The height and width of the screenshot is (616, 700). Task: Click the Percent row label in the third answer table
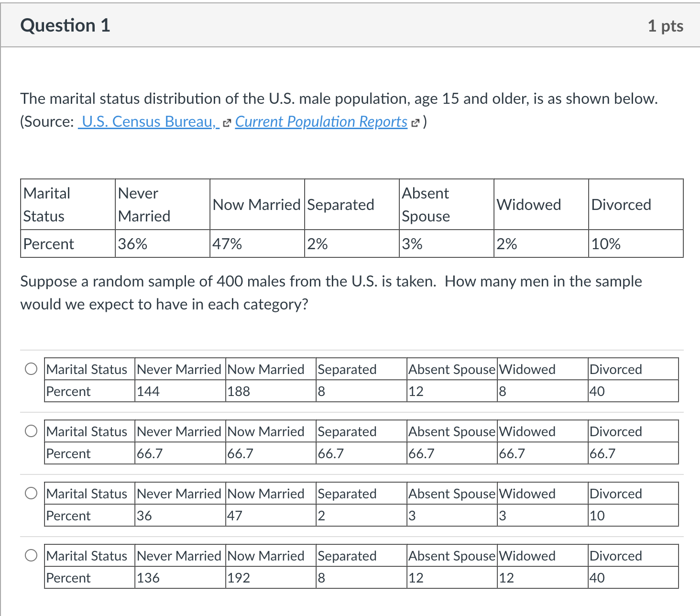pyautogui.click(x=68, y=516)
